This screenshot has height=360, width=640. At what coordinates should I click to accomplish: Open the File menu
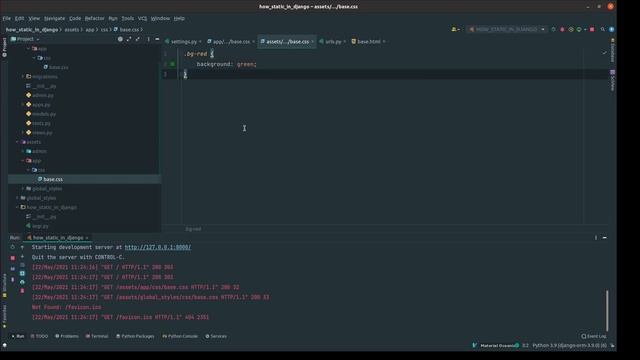pyautogui.click(x=7, y=18)
